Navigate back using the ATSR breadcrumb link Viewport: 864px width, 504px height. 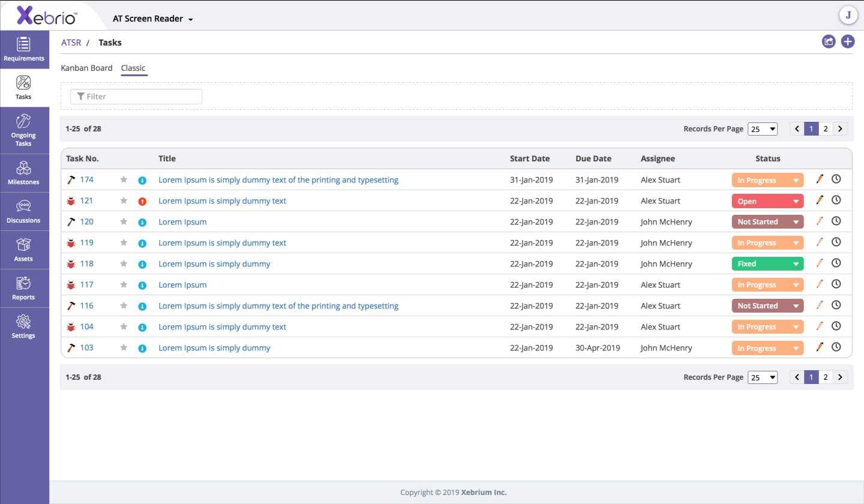(71, 42)
